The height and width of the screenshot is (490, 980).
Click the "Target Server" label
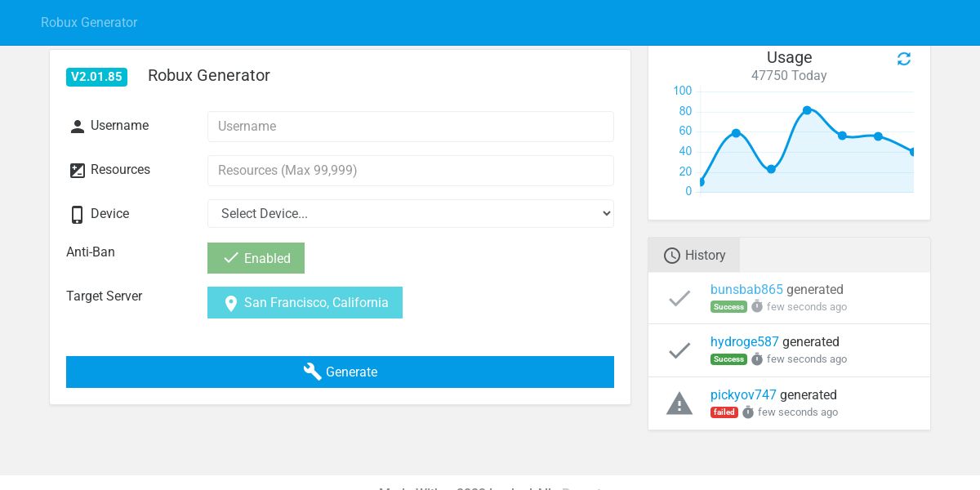pos(105,296)
